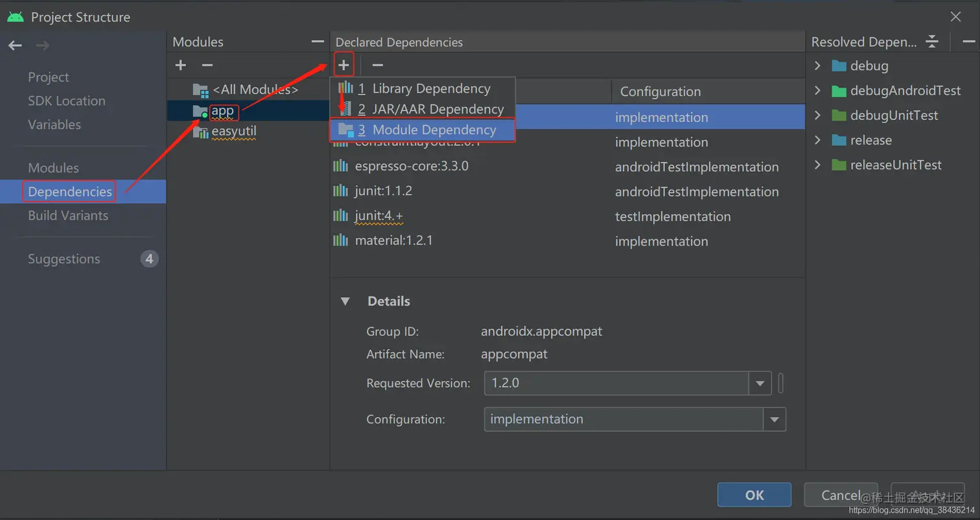
Task: Open Build Variants section
Action: (x=68, y=215)
